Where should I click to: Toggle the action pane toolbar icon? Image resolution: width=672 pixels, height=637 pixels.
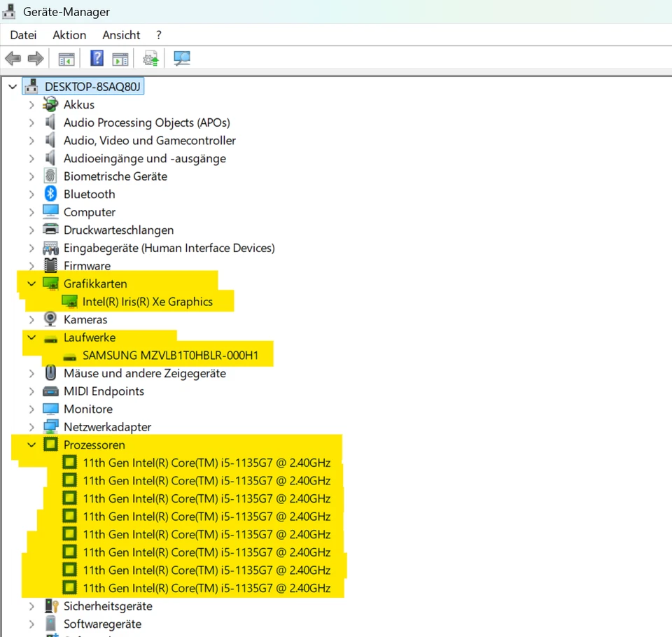click(x=120, y=59)
